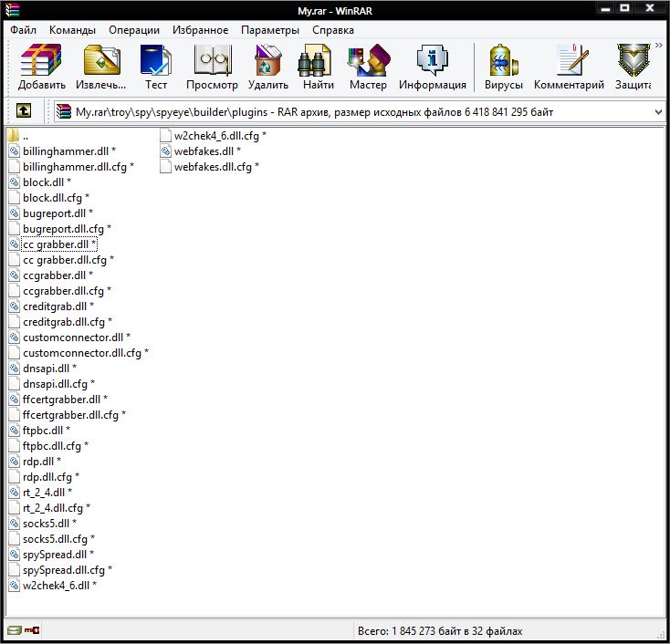Click the WinRAR icon in the title bar
This screenshot has height=644, width=670.
(x=13, y=10)
